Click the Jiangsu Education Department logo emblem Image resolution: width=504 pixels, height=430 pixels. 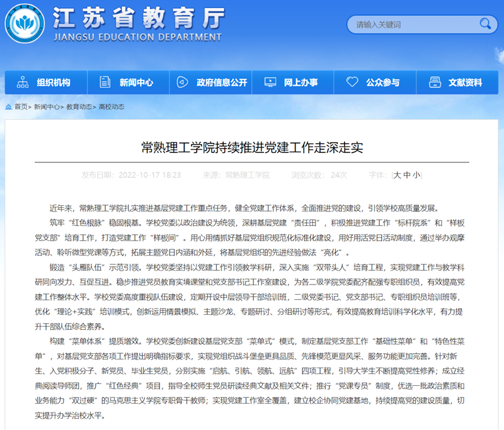click(x=25, y=23)
